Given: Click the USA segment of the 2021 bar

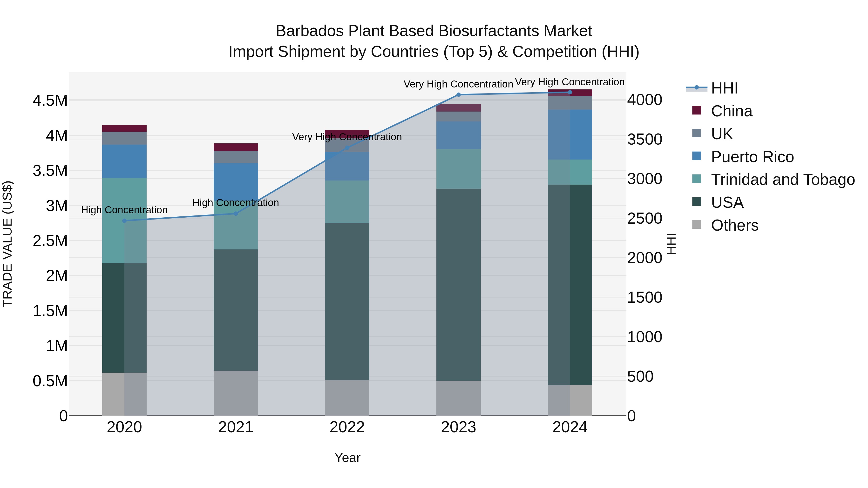Looking at the screenshot, I should point(236,310).
